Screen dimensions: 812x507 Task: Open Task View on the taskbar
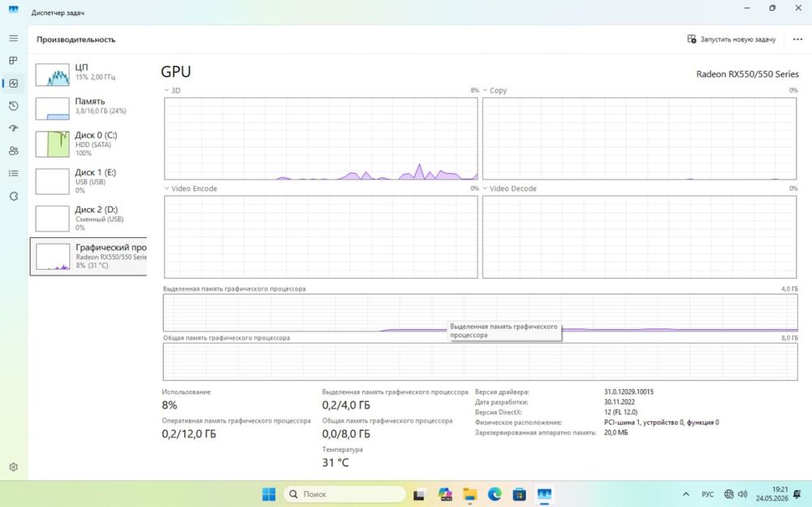(419, 494)
